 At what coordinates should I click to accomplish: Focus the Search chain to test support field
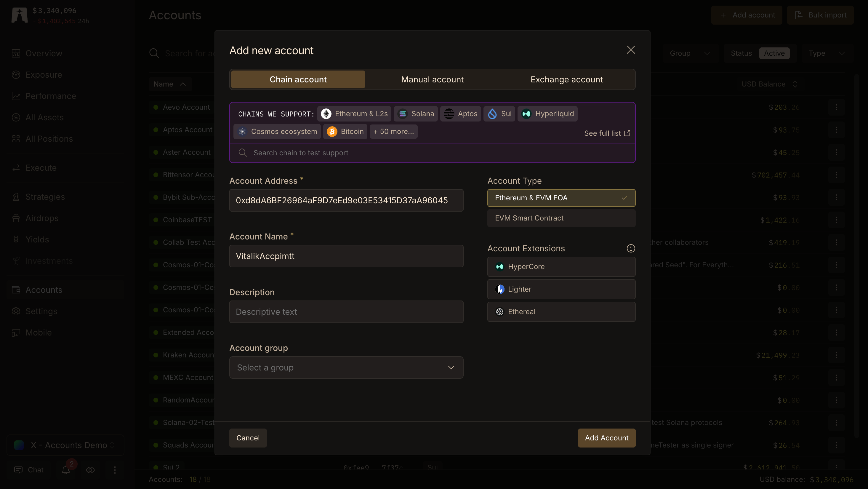(x=432, y=153)
